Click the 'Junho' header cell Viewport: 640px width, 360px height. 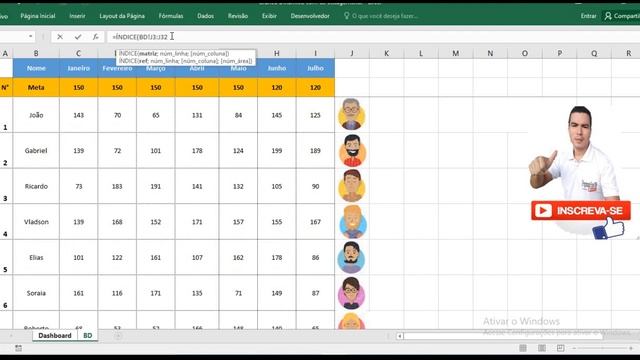point(277,68)
